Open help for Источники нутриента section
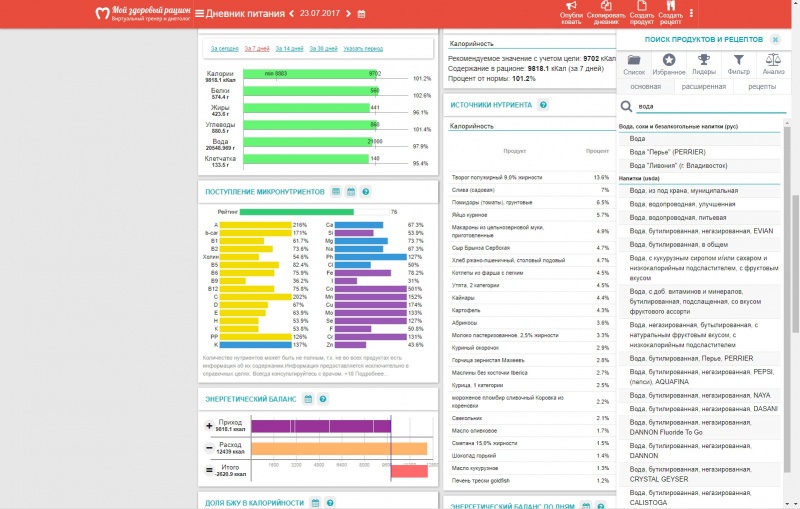This screenshot has height=509, width=800. coord(543,104)
